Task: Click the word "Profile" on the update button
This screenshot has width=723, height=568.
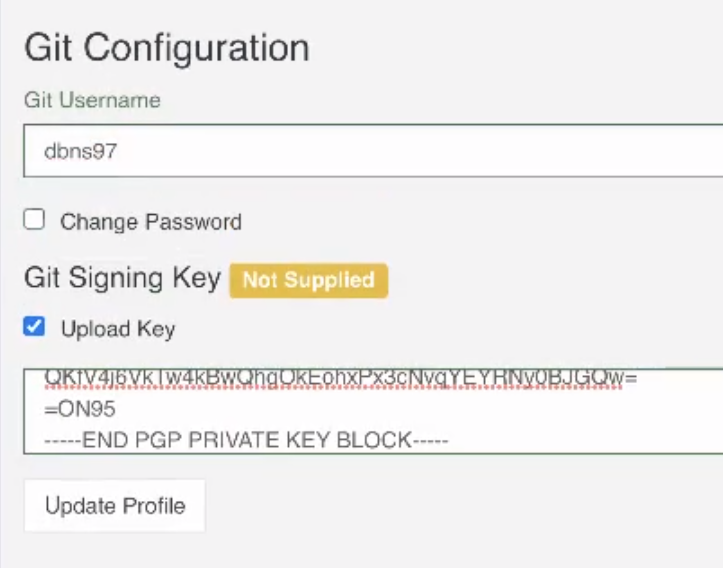Action: point(153,505)
